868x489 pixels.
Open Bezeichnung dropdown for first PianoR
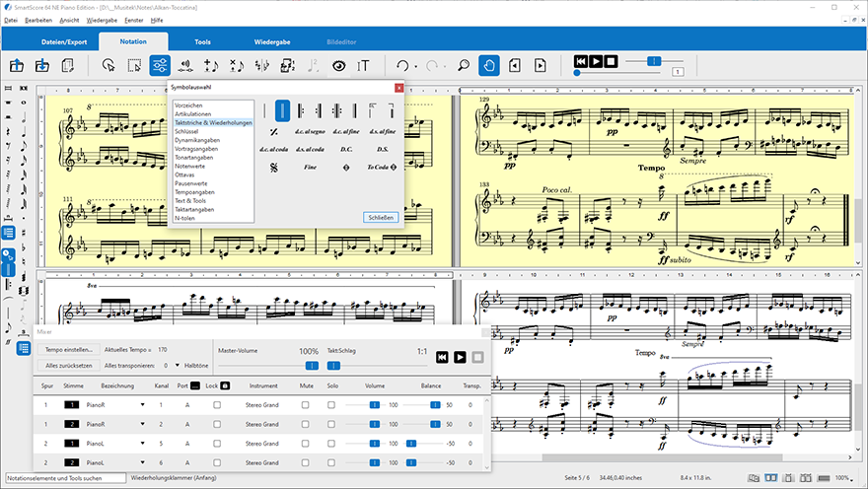point(142,405)
